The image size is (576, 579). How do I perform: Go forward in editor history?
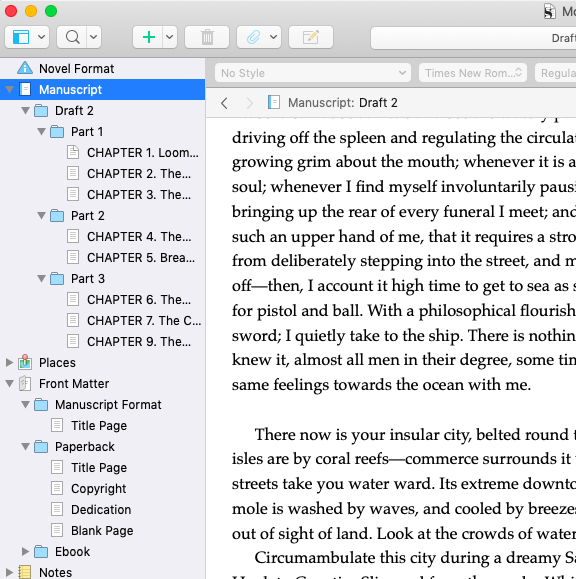[x=250, y=103]
